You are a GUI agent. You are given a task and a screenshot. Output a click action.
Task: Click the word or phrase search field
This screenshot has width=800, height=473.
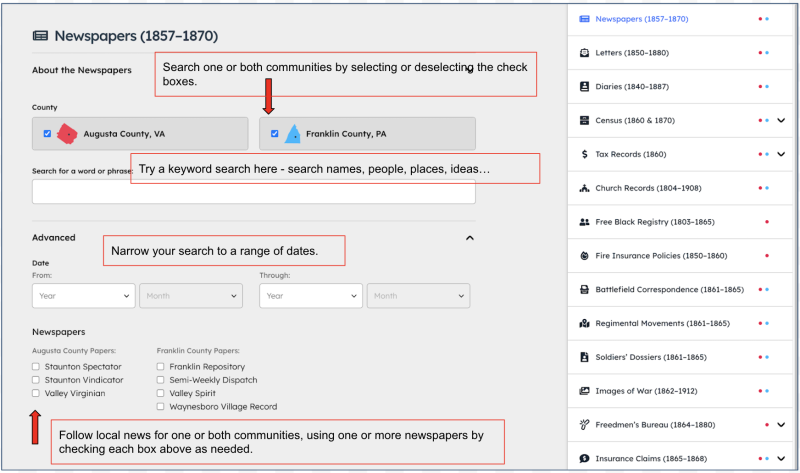pyautogui.click(x=254, y=192)
